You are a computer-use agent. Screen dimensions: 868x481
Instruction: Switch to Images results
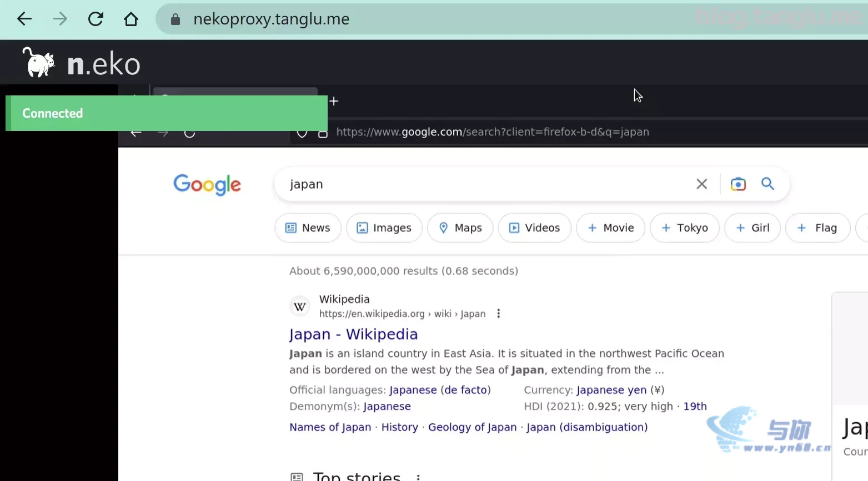click(x=384, y=228)
